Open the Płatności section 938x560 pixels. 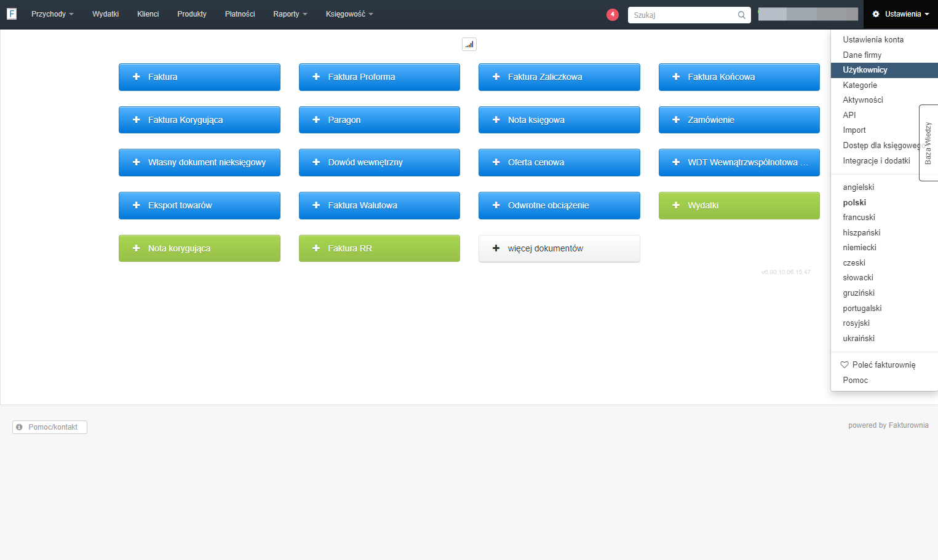[x=240, y=14]
